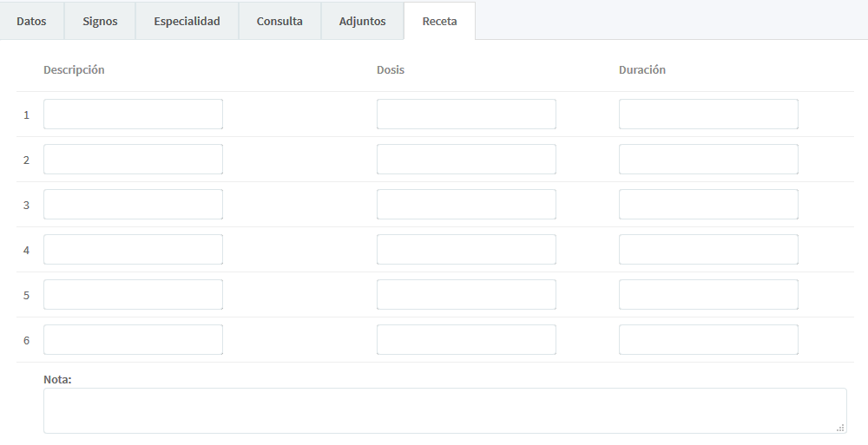The width and height of the screenshot is (868, 445).
Task: Open the Signos tab
Action: pyautogui.click(x=100, y=22)
